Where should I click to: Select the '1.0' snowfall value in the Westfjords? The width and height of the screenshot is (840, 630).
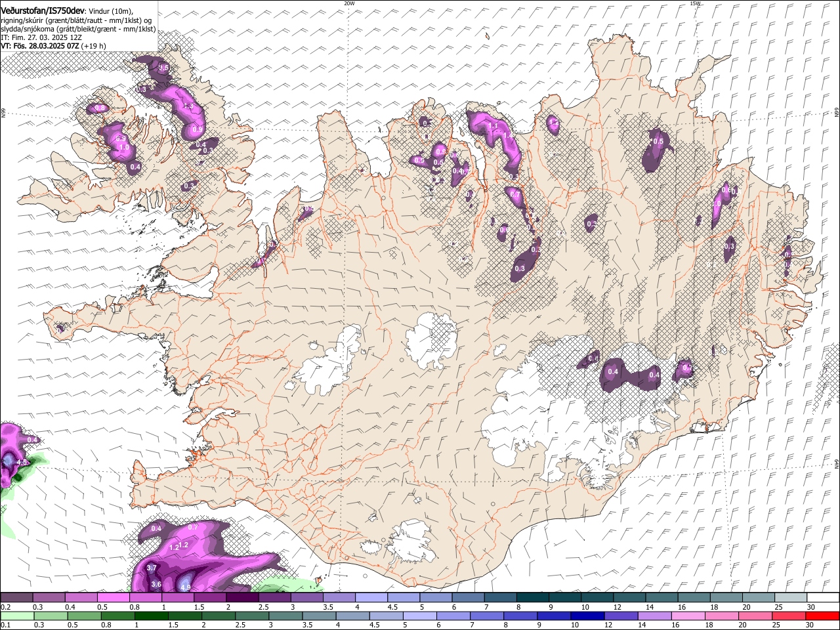[x=124, y=148]
